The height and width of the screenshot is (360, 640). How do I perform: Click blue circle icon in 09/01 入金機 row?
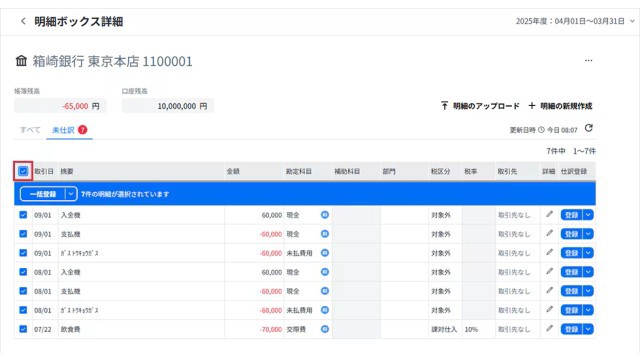(324, 215)
